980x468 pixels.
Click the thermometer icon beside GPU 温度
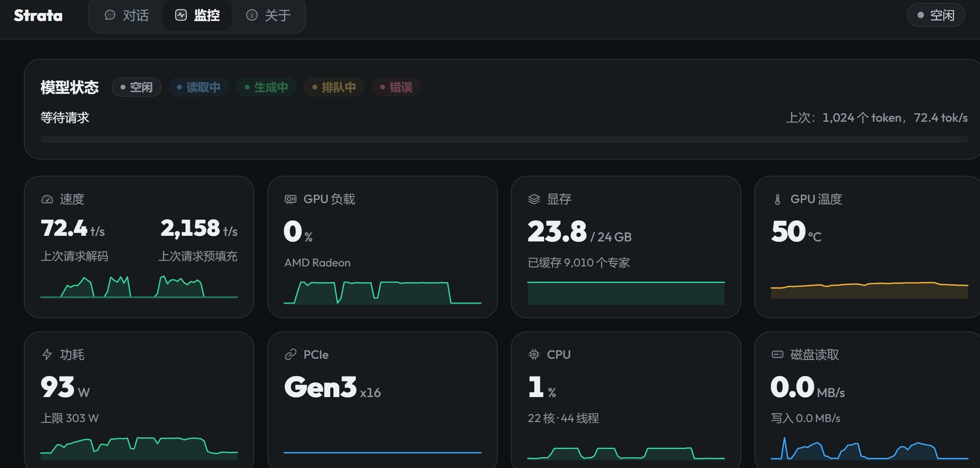pyautogui.click(x=778, y=199)
